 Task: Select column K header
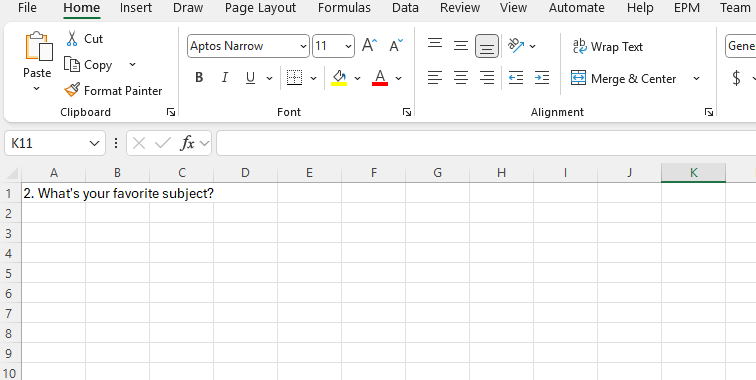point(693,173)
